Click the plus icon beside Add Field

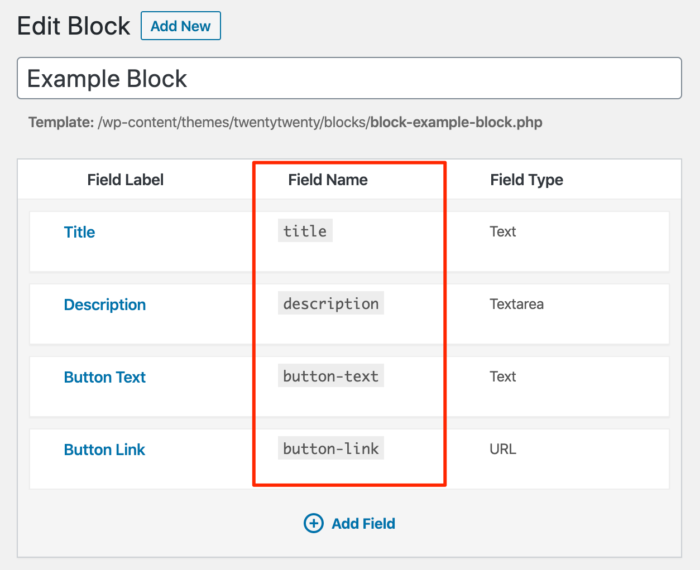(313, 523)
